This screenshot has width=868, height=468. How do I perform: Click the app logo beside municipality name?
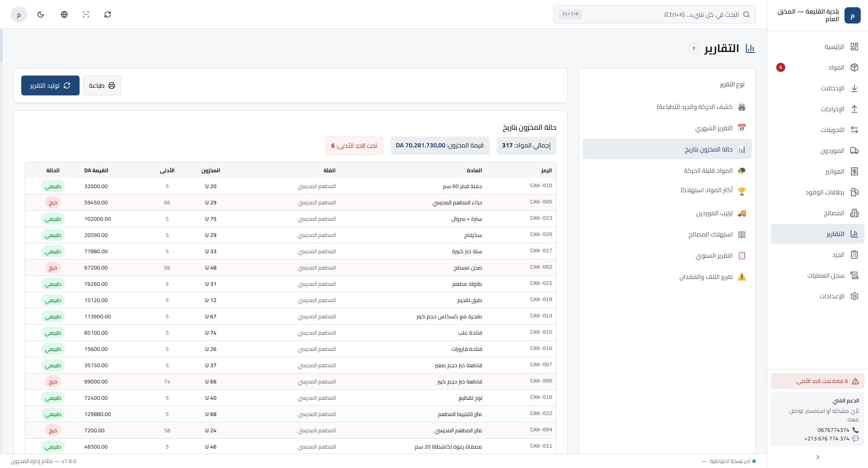tap(853, 15)
